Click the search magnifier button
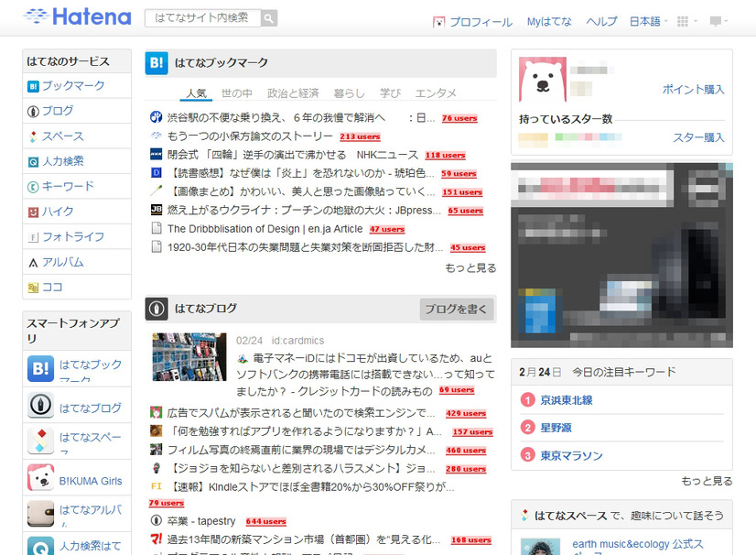 [x=269, y=18]
